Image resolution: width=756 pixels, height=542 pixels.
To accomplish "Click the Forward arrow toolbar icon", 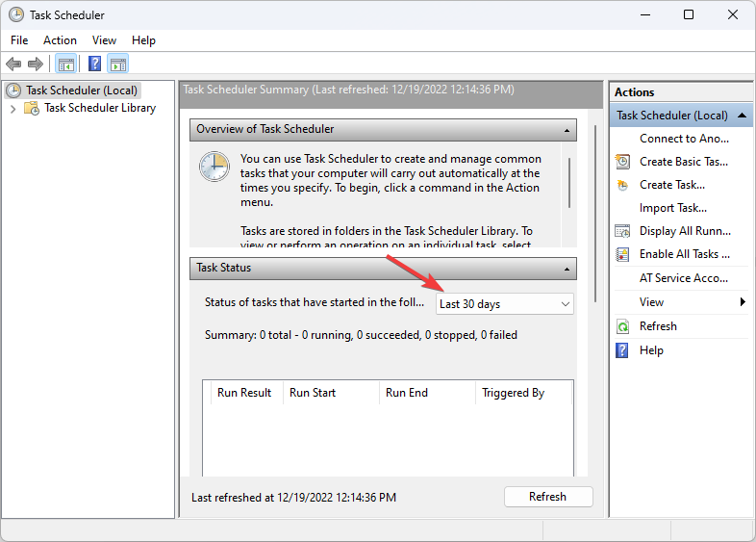I will tap(36, 64).
